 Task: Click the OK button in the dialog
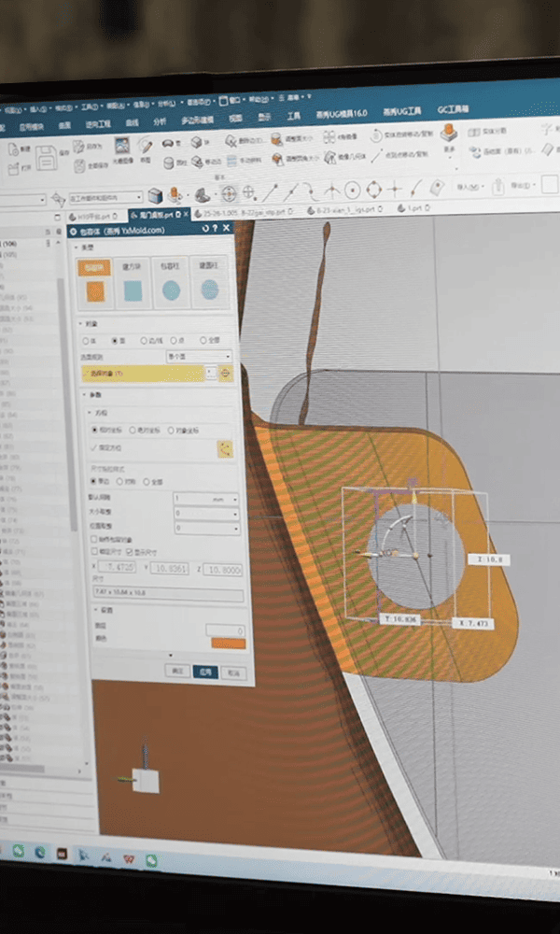click(x=176, y=671)
